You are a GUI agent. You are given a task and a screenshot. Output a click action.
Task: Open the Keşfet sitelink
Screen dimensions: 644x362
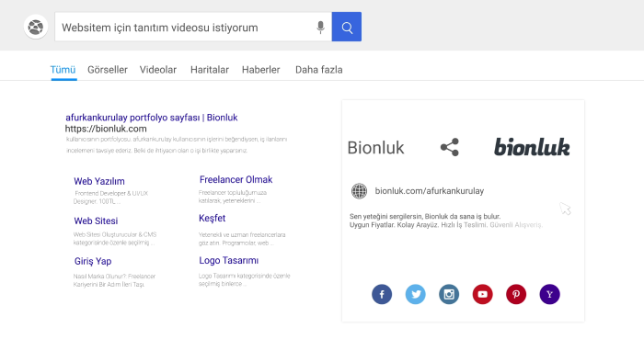coord(213,218)
